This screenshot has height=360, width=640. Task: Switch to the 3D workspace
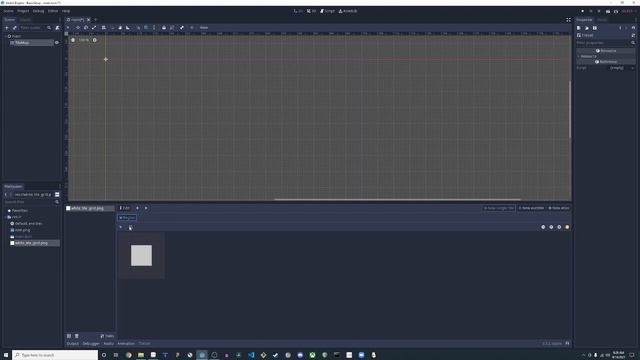pyautogui.click(x=311, y=11)
